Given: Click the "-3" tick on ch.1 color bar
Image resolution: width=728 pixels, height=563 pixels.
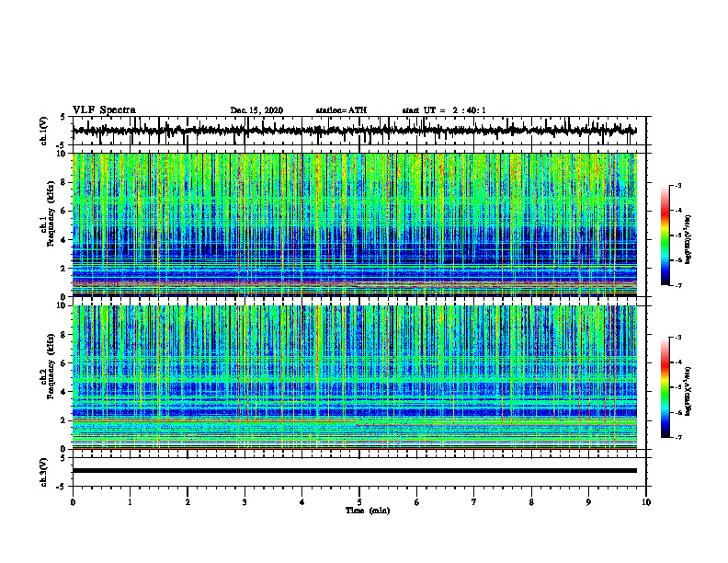Looking at the screenshot, I should click(x=678, y=185).
